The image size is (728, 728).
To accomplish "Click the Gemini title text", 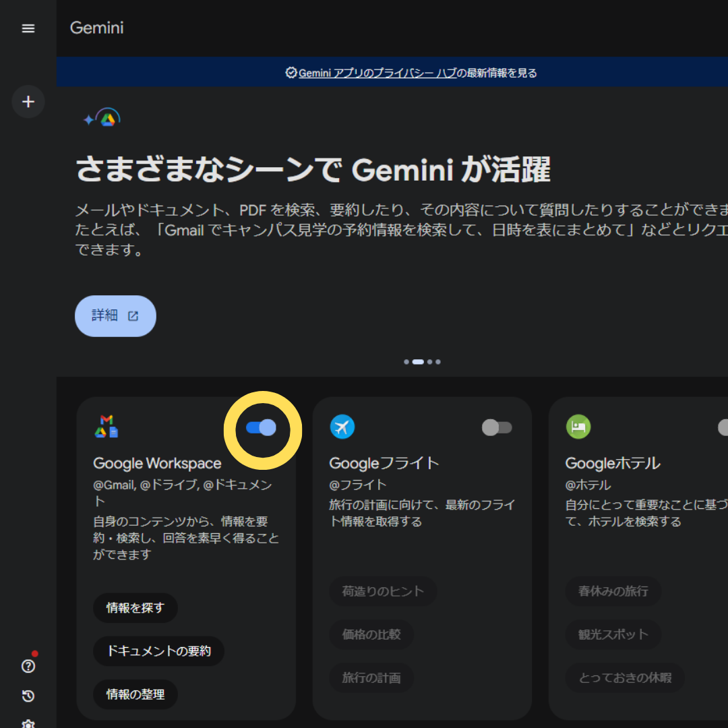I will pyautogui.click(x=96, y=28).
